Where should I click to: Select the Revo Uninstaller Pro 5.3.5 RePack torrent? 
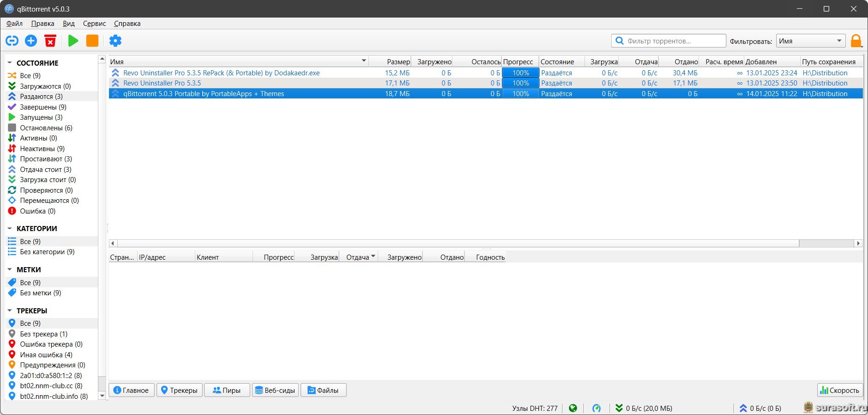coord(486,73)
